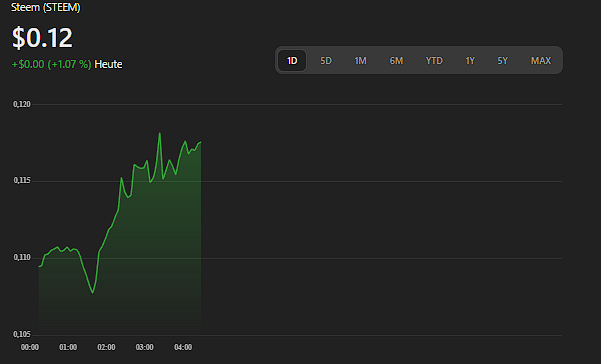Image resolution: width=601 pixels, height=364 pixels.
Task: Click the 00:00 time axis label
Action: 30,347
